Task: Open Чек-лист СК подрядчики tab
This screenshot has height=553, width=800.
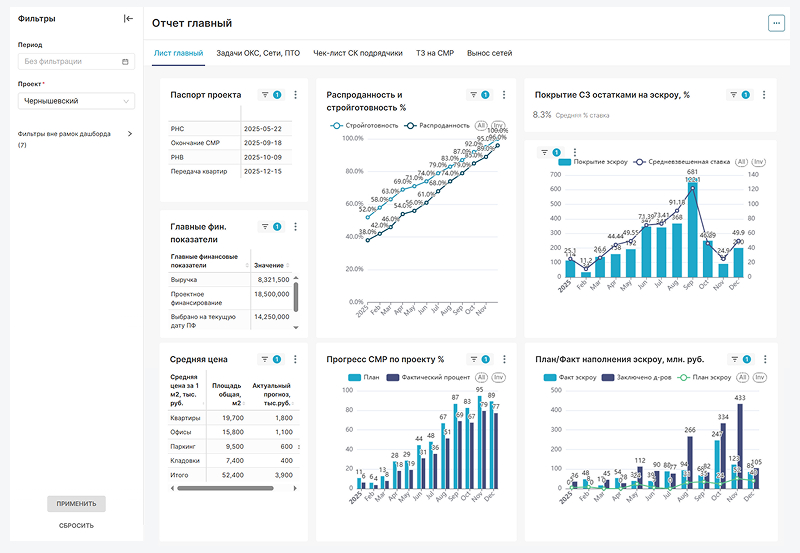Action: click(358, 53)
